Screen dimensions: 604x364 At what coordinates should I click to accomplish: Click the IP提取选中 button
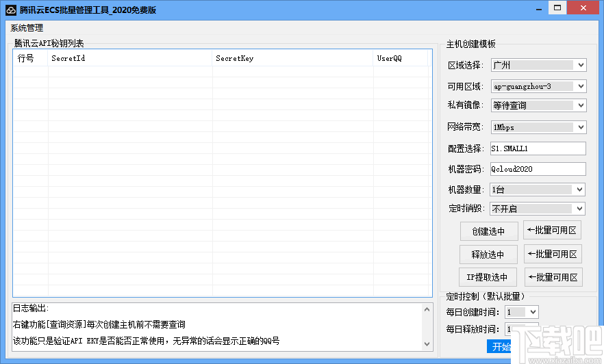click(x=488, y=277)
